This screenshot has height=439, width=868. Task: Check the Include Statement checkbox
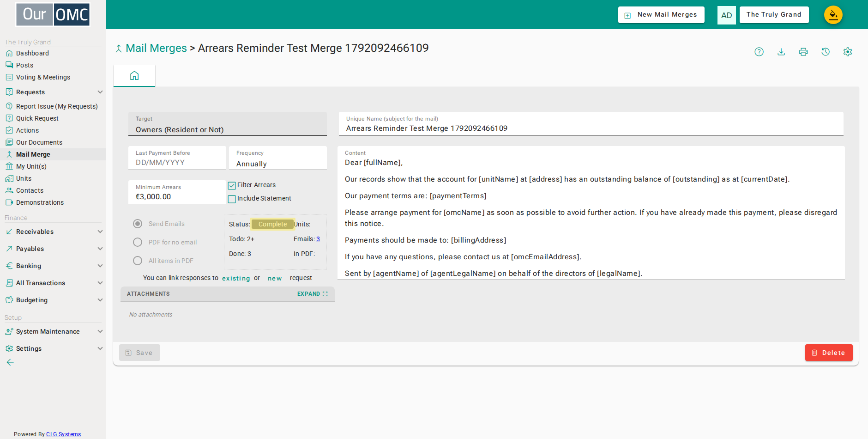[232, 199]
